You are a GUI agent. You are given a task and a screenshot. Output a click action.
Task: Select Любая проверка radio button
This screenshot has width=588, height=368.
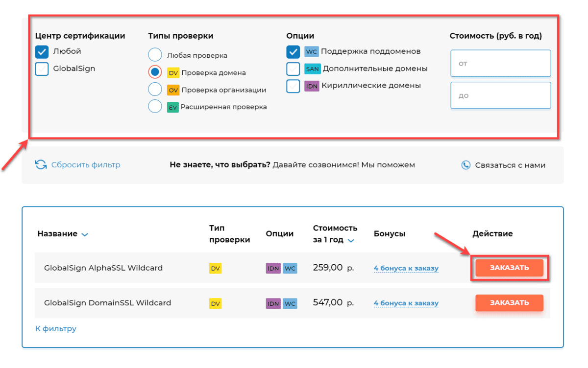point(155,55)
